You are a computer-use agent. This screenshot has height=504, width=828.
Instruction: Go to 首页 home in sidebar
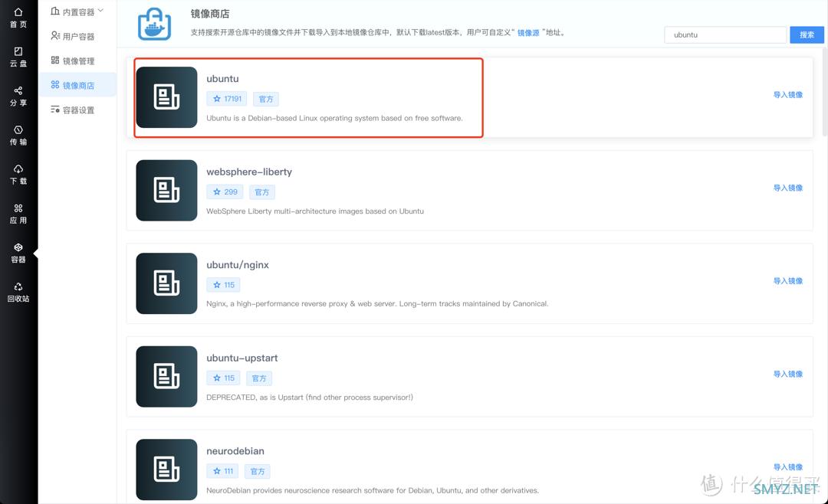pyautogui.click(x=18, y=18)
